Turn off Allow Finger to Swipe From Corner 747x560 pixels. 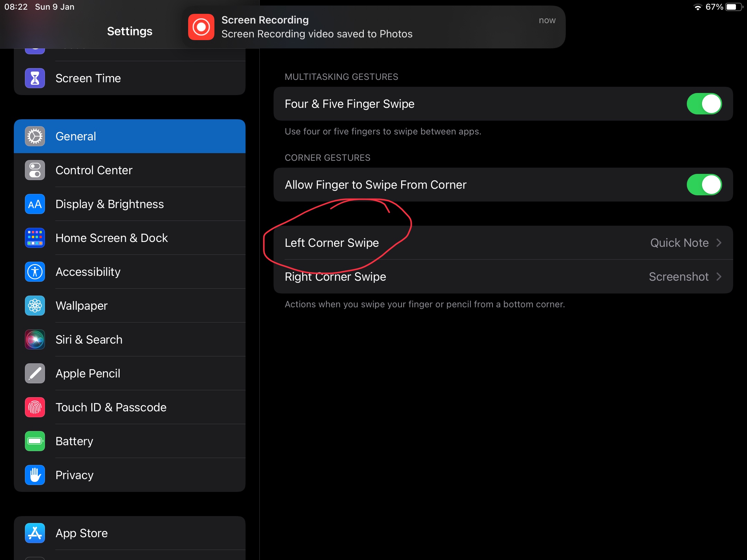click(x=704, y=185)
